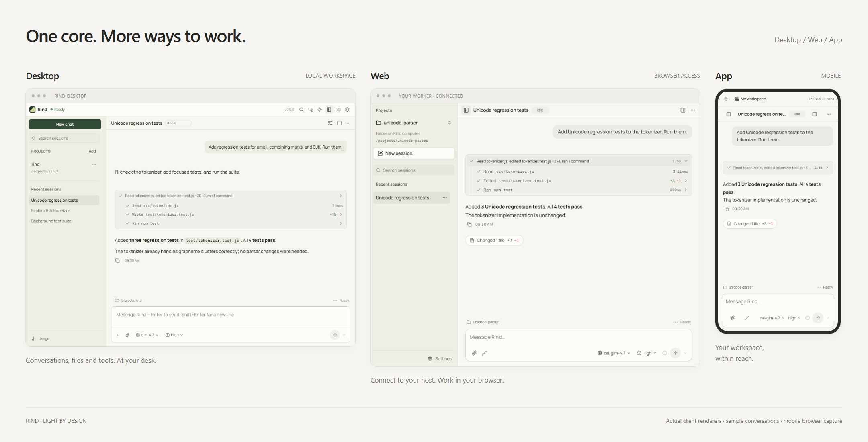This screenshot has width=868, height=442.
Task: Toggle left sidebar icon in Web chat header
Action: click(466, 110)
